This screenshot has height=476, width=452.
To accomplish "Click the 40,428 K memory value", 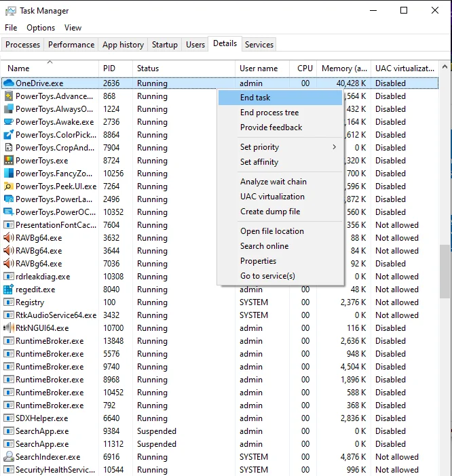I will click(351, 83).
